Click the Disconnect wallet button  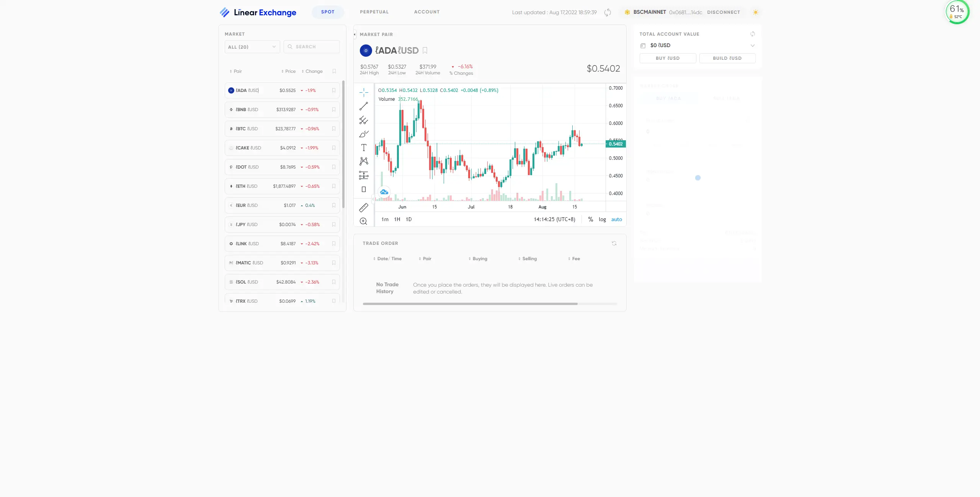coord(723,12)
